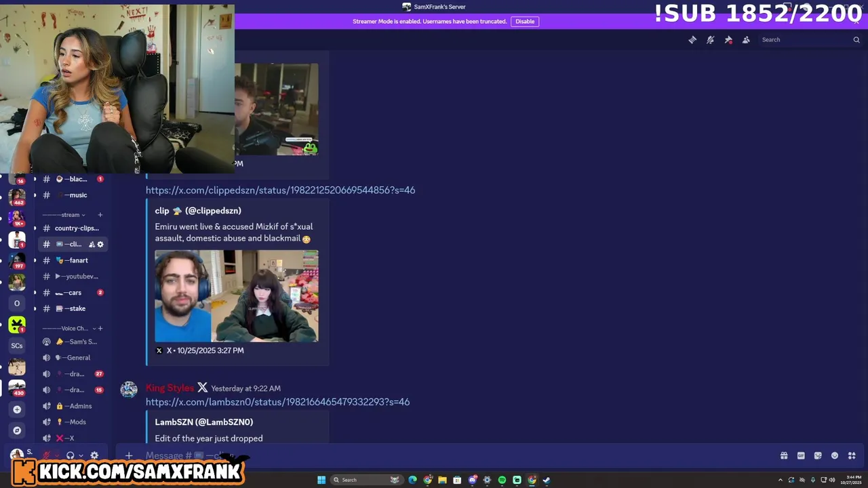Open the stake channel
868x488 pixels.
(x=73, y=309)
